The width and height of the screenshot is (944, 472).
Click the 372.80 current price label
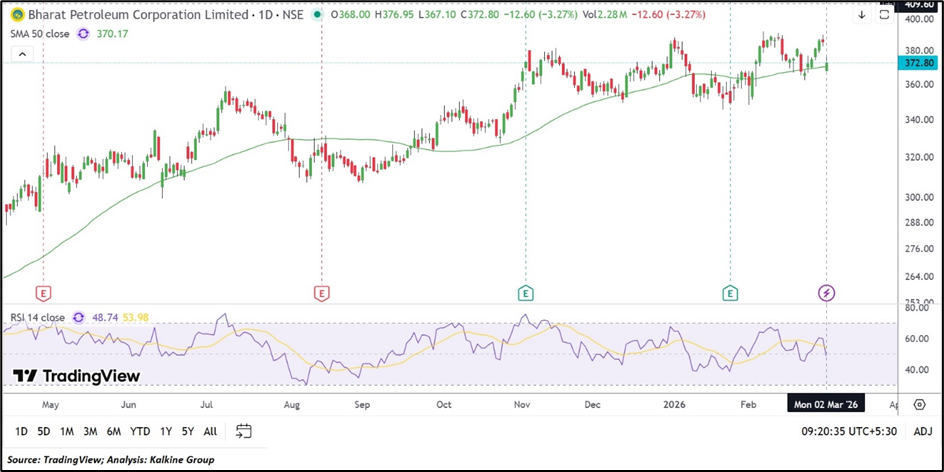tap(918, 63)
